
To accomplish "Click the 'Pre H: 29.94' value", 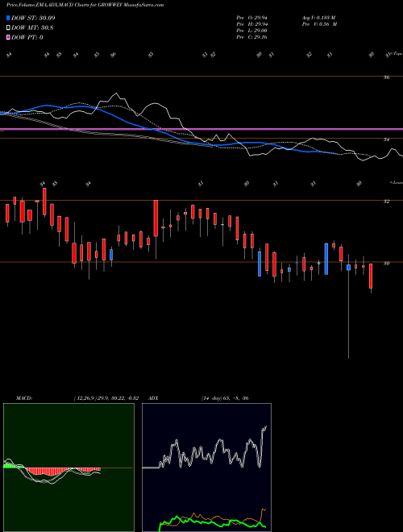I will [252, 24].
